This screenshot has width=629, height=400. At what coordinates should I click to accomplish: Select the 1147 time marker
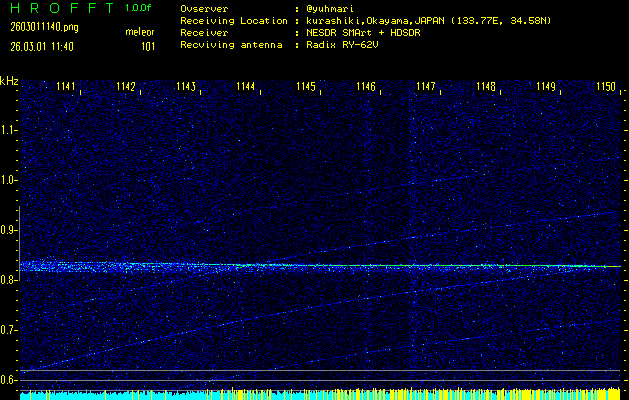click(426, 87)
